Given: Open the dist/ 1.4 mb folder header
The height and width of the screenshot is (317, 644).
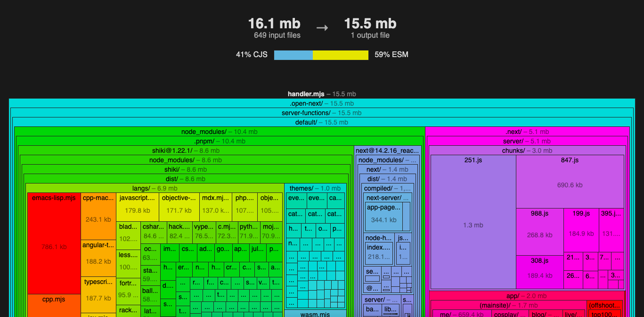Looking at the screenshot, I should tap(387, 179).
